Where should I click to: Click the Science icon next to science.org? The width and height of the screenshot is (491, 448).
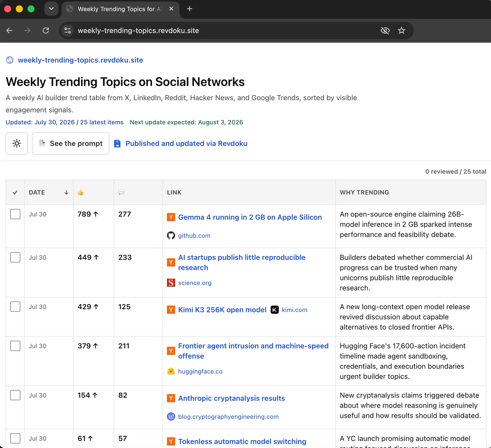(x=171, y=283)
